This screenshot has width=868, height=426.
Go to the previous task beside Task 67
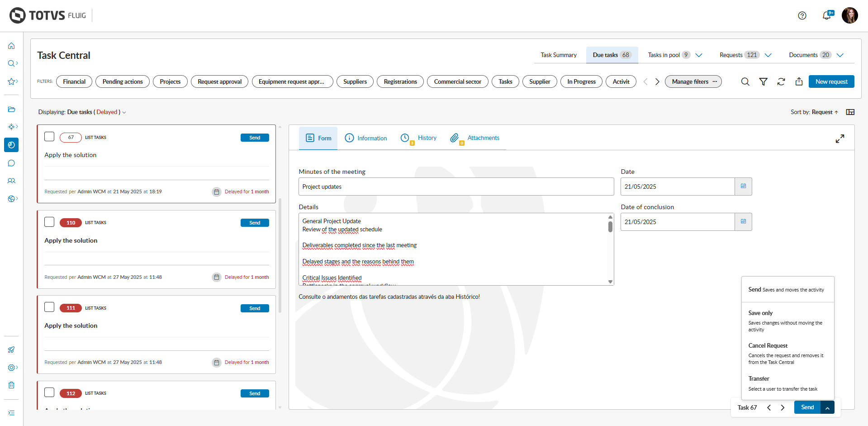coord(769,407)
